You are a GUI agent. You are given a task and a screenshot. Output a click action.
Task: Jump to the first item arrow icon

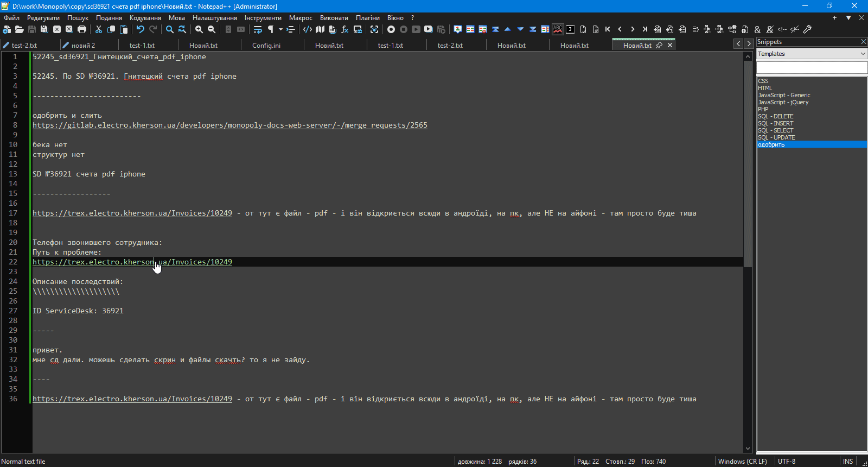tap(608, 29)
